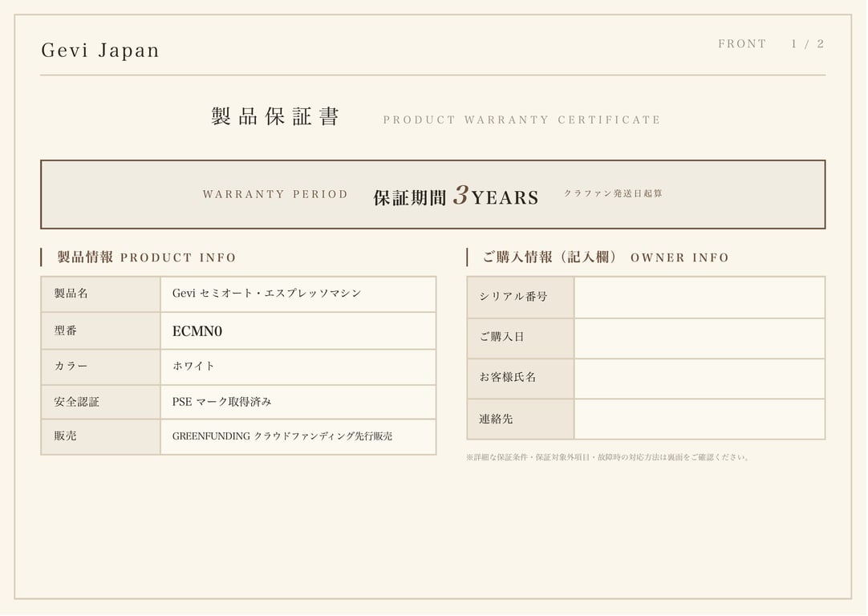The width and height of the screenshot is (868, 616).
Task: Click the クラファン発送日起算 note
Action: [613, 193]
